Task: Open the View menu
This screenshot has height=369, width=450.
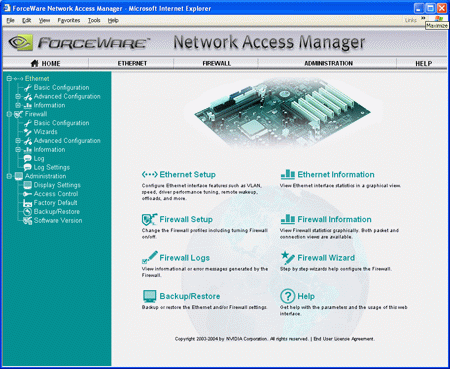Action: 44,20
